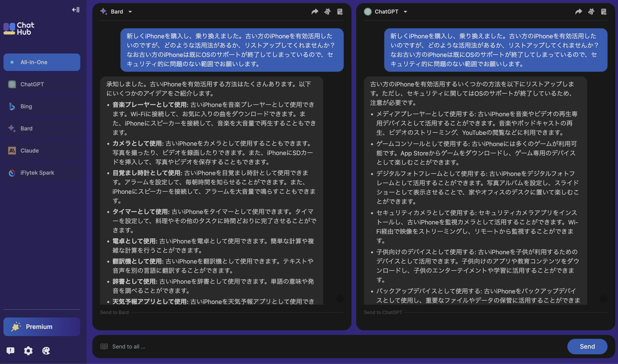This screenshot has width=618, height=364.
Task: Select the iFlytek Spark entry
Action: 37,173
